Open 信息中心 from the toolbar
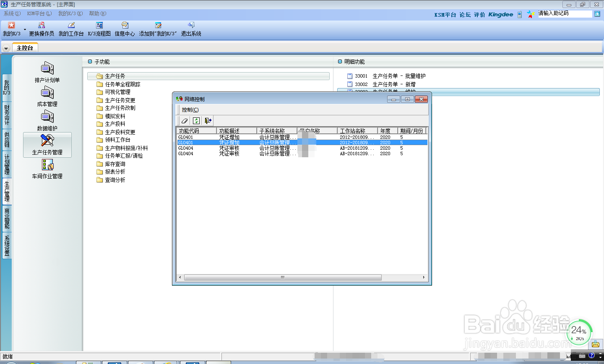 [x=125, y=29]
